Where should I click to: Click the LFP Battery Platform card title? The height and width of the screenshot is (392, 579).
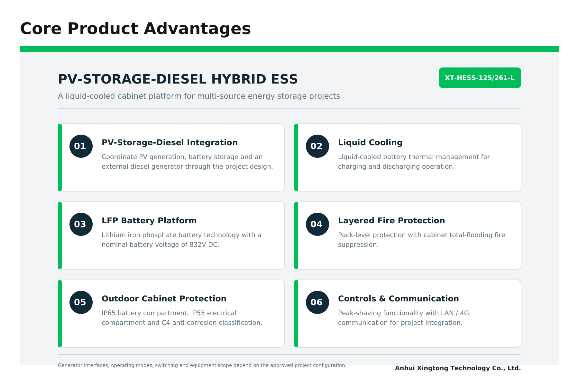click(x=149, y=221)
